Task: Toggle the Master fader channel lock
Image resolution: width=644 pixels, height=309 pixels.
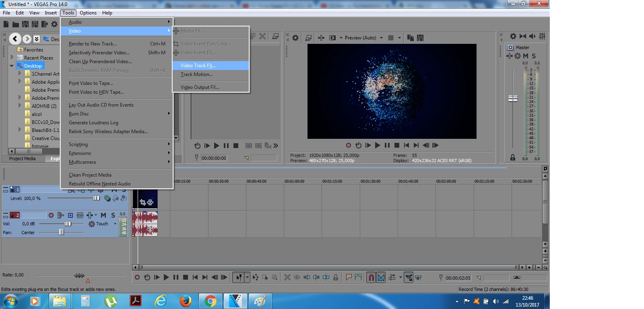Action: (x=513, y=157)
